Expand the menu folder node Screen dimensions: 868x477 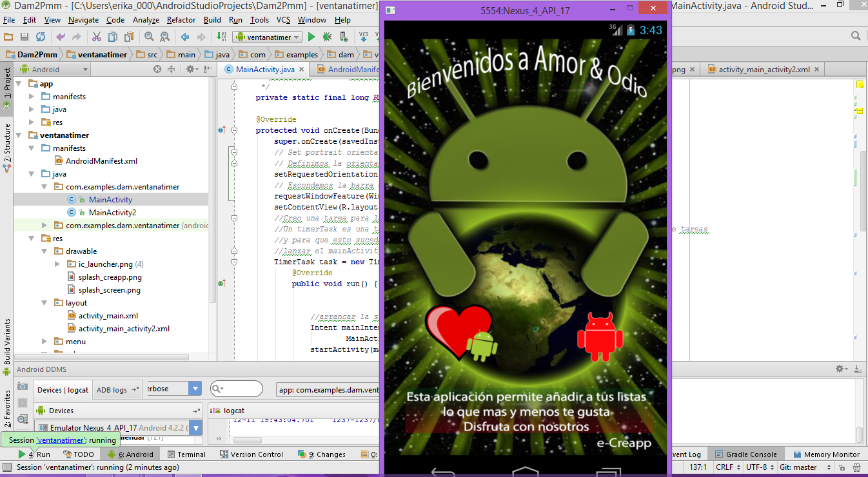point(44,342)
